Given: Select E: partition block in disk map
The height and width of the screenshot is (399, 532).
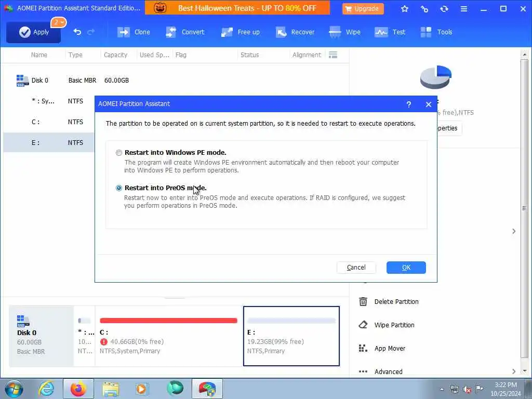Looking at the screenshot, I should 291,336.
